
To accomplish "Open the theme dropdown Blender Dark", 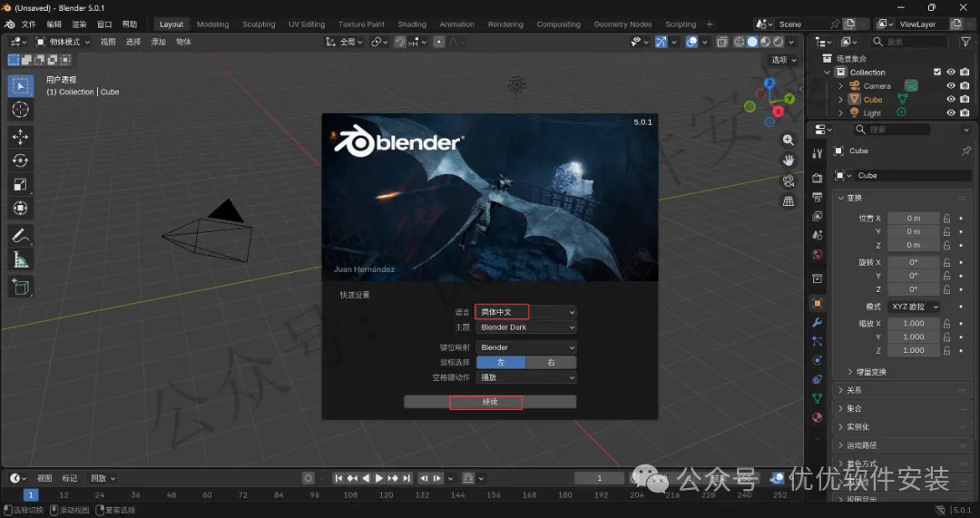I will [x=526, y=327].
